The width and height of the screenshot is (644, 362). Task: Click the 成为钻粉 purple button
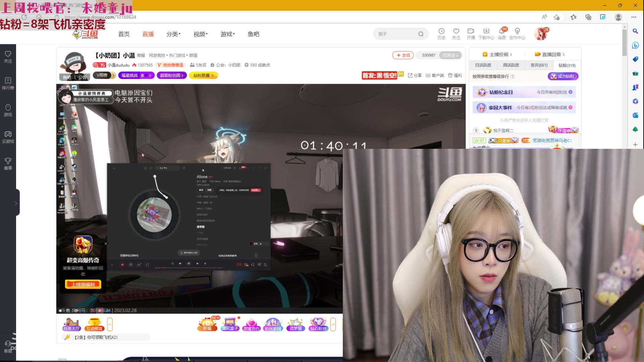point(563,76)
